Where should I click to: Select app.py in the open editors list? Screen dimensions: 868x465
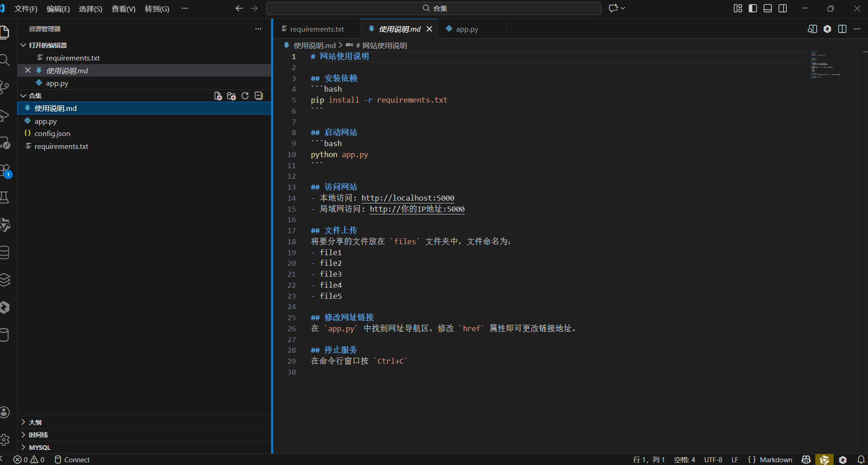(144, 83)
